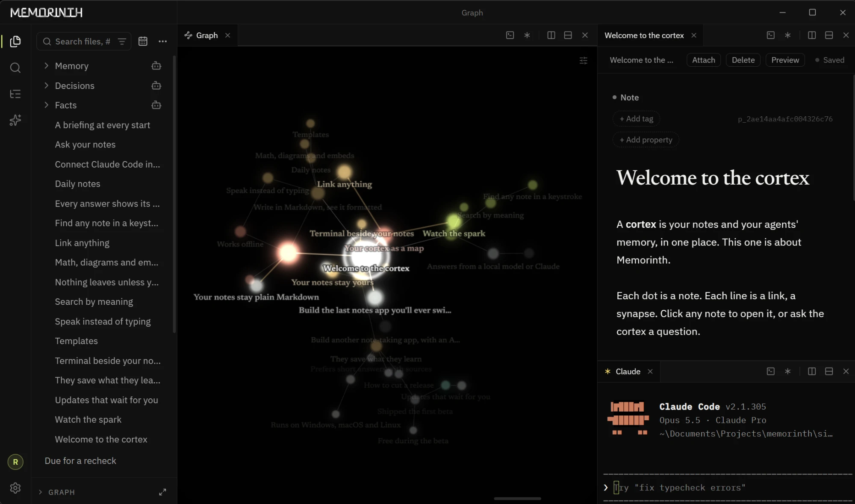The width and height of the screenshot is (855, 504).
Task: Split the Graph pane vertically
Action: (551, 35)
